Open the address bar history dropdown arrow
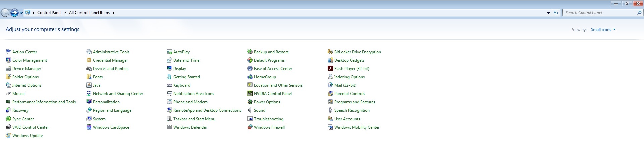This screenshot has height=150, width=644. pos(548,13)
